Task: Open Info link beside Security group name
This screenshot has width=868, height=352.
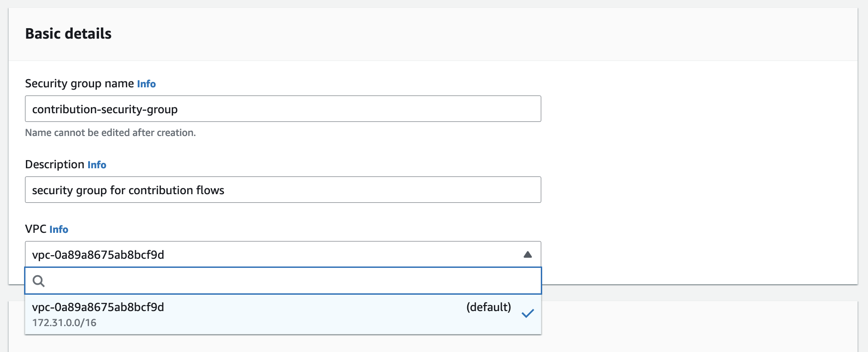Action: (x=146, y=84)
